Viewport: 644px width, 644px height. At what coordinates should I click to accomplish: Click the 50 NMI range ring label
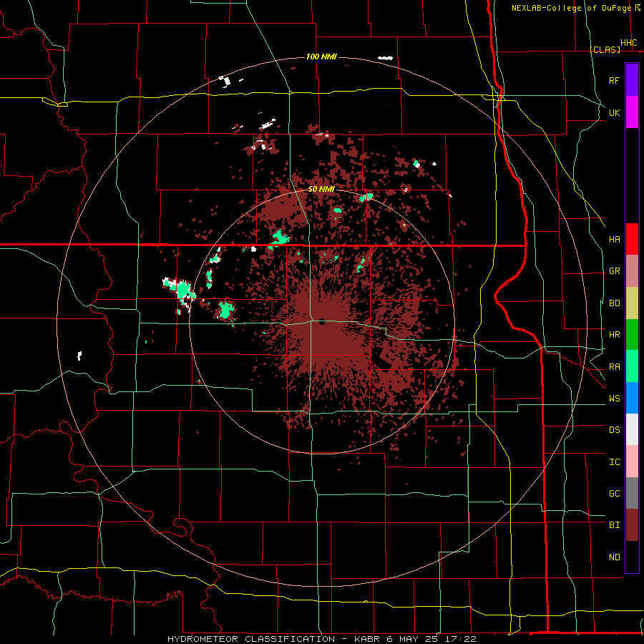click(321, 189)
